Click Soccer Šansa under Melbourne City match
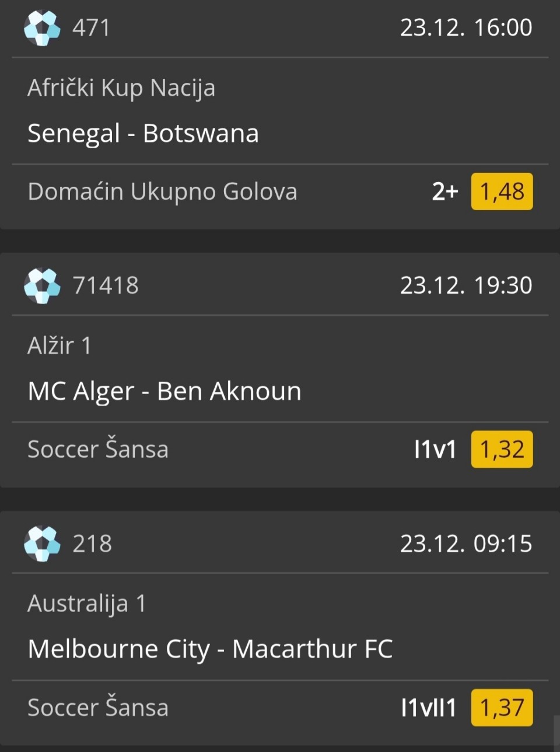Screen dimensions: 560x752 click(98, 708)
